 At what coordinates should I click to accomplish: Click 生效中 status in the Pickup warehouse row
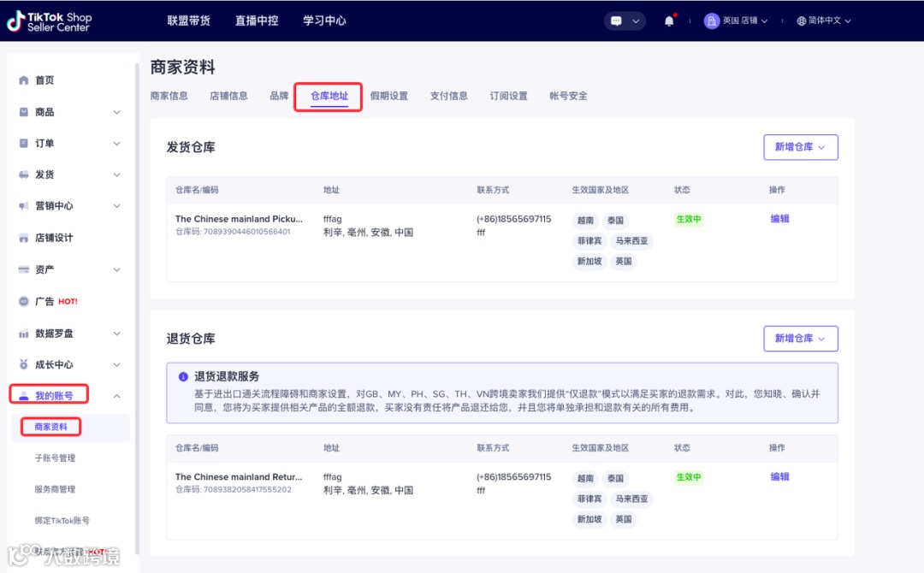click(688, 219)
